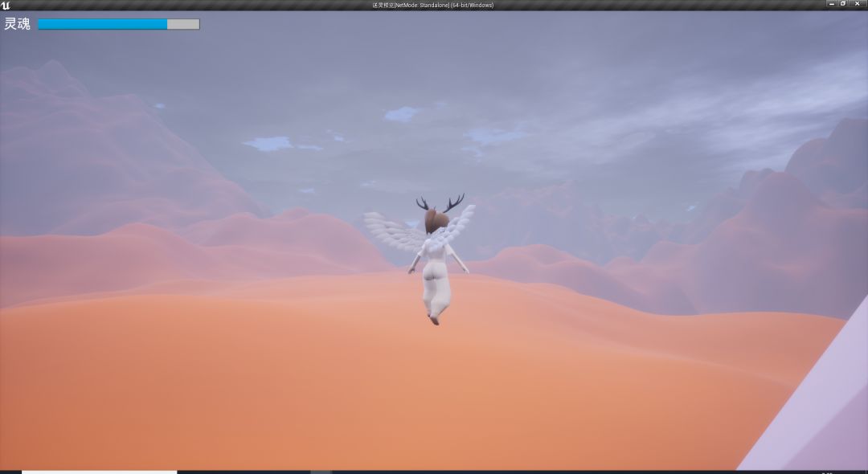The width and height of the screenshot is (868, 474).
Task: Click the character's feet
Action: click(x=435, y=319)
